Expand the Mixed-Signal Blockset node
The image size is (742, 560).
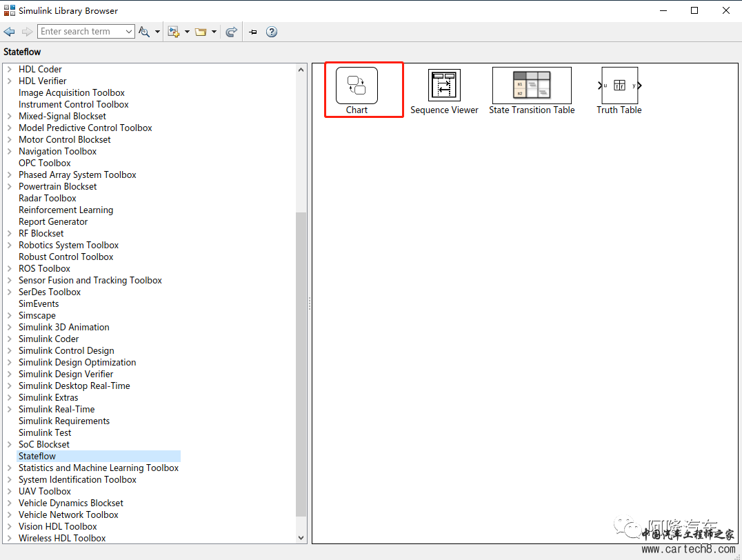pyautogui.click(x=10, y=116)
